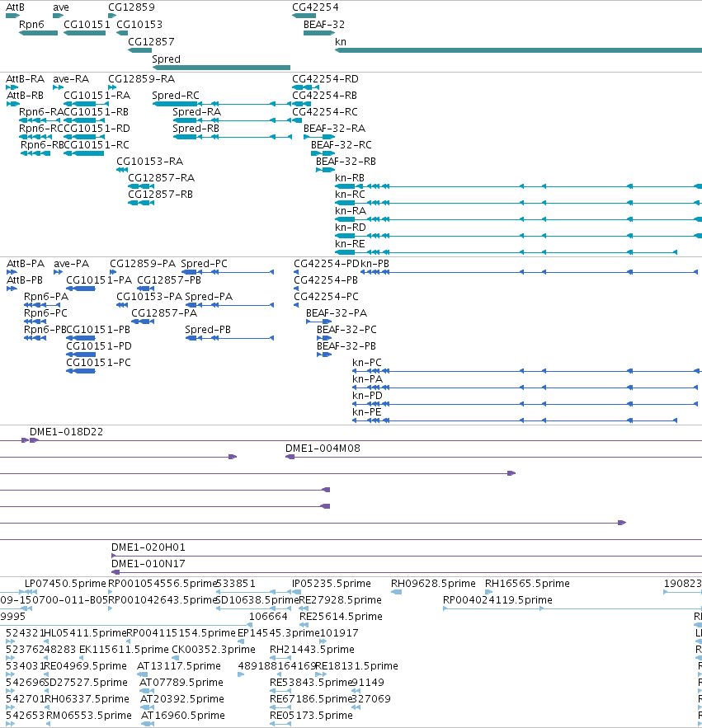This screenshot has width=702, height=728.
Task: Open the kn-PC protein label
Action: [x=367, y=363]
